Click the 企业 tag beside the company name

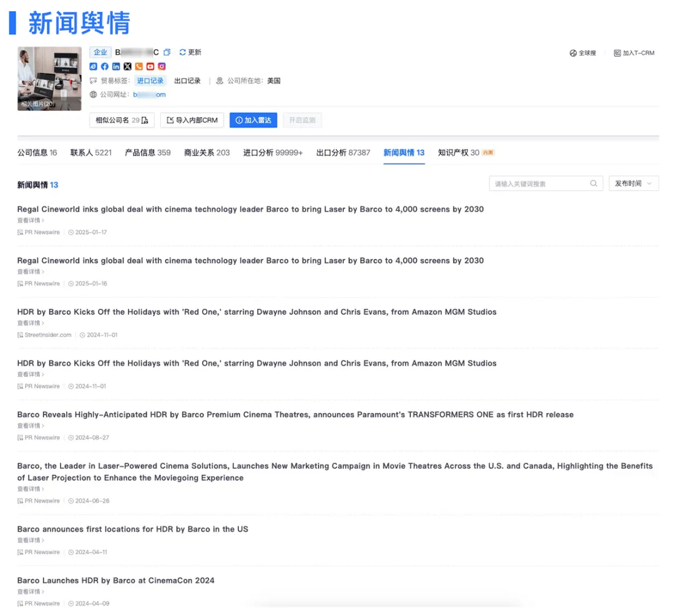[100, 52]
